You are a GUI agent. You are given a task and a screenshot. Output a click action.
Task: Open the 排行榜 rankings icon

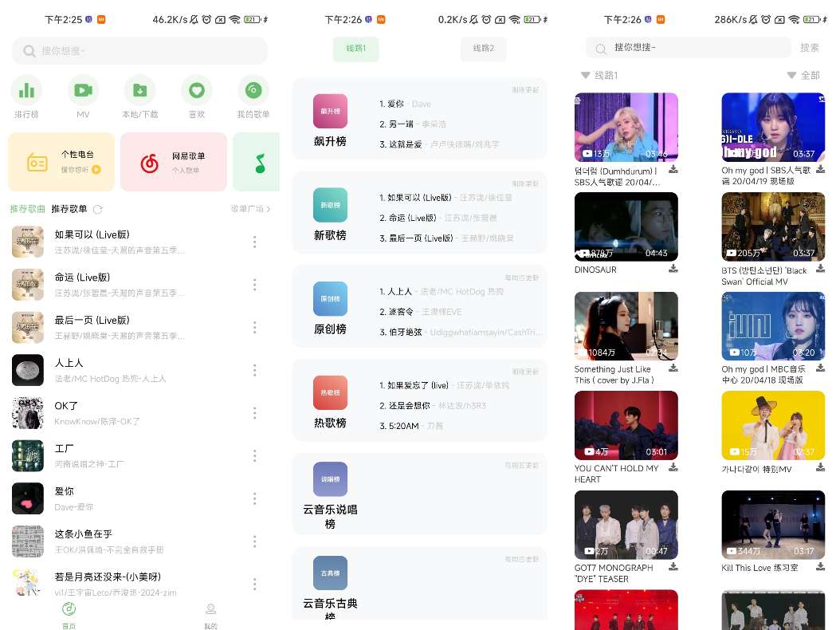point(26,90)
